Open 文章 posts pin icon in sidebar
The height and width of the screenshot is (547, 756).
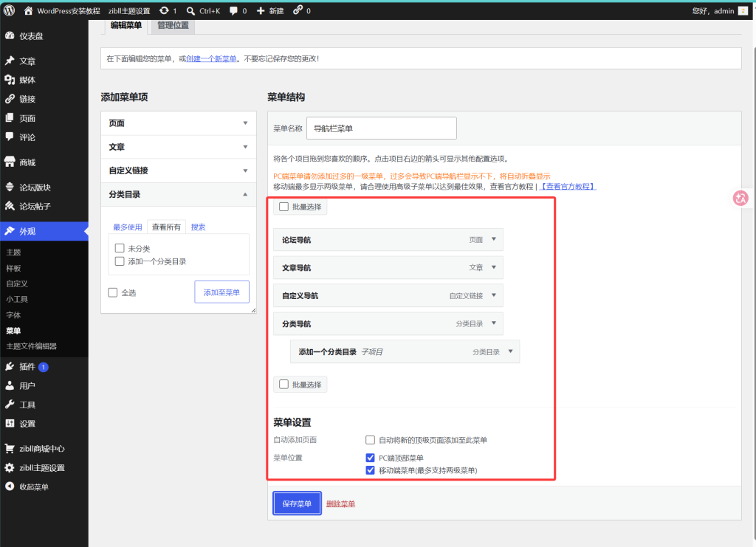pyautogui.click(x=10, y=61)
